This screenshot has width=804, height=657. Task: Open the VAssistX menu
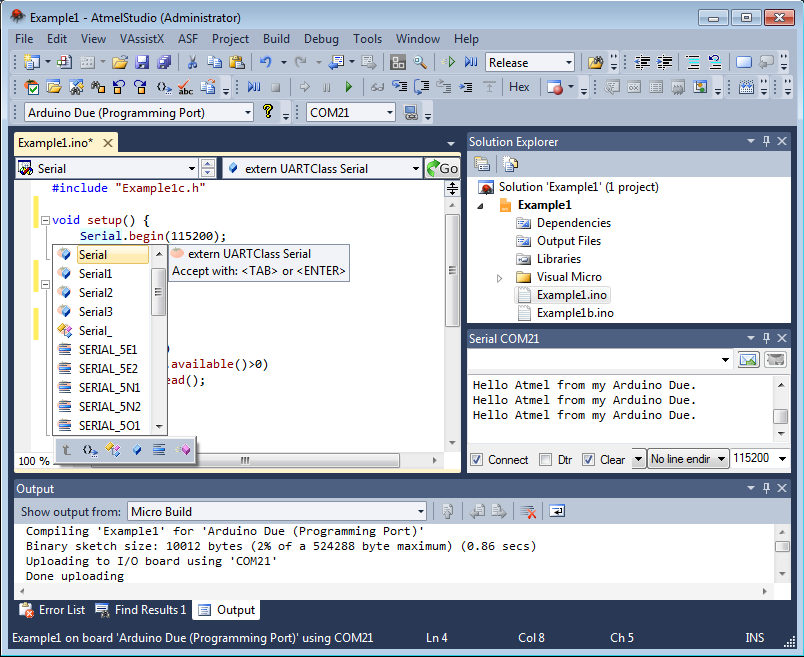tap(142, 39)
